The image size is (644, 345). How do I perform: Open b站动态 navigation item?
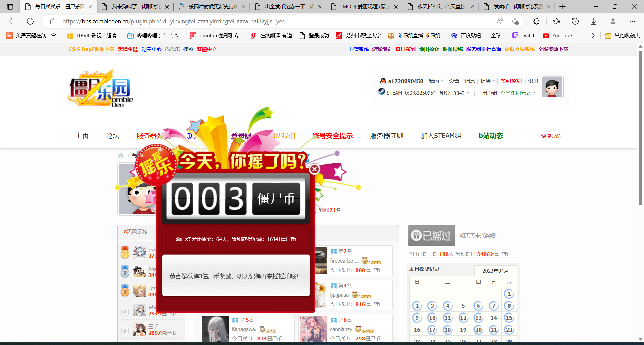(x=491, y=136)
